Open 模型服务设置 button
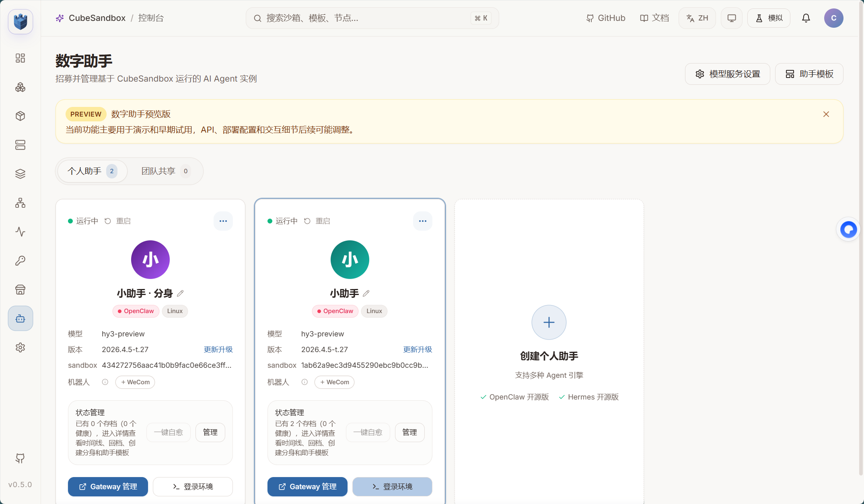The image size is (864, 504). tap(728, 74)
